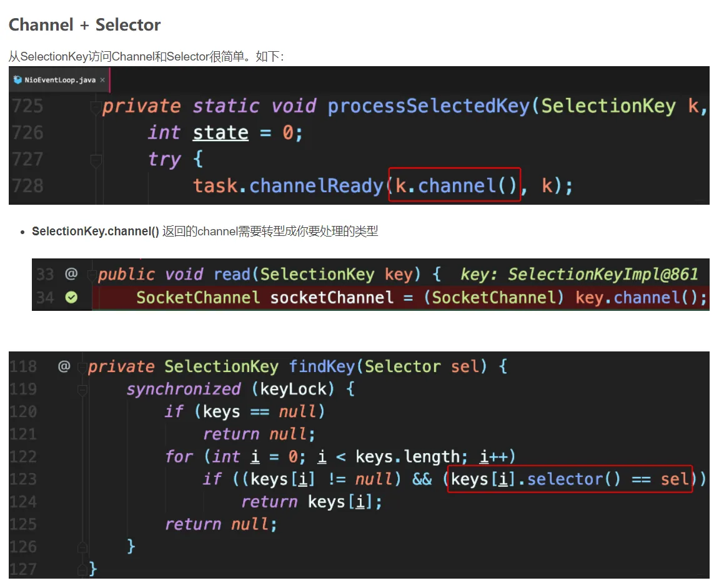The image size is (719, 588).
Task: Click the fold end marker on line 127
Action: pyautogui.click(x=81, y=568)
